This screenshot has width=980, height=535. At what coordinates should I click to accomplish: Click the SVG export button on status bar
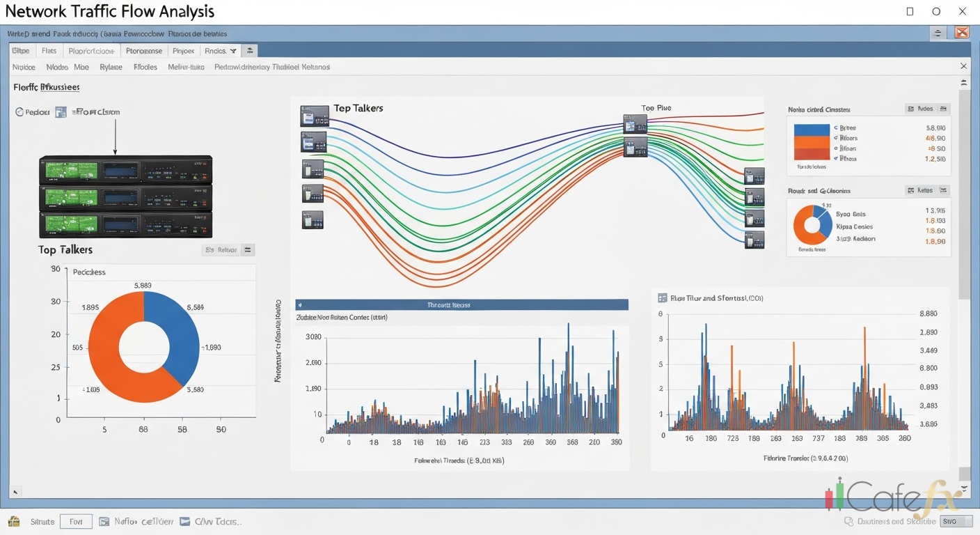pyautogui.click(x=955, y=521)
